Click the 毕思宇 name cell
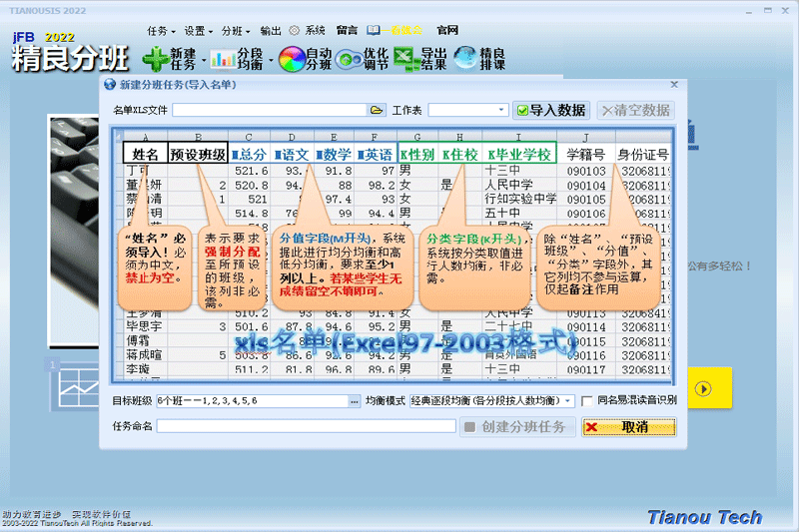This screenshot has height=532, width=799. pos(144,326)
